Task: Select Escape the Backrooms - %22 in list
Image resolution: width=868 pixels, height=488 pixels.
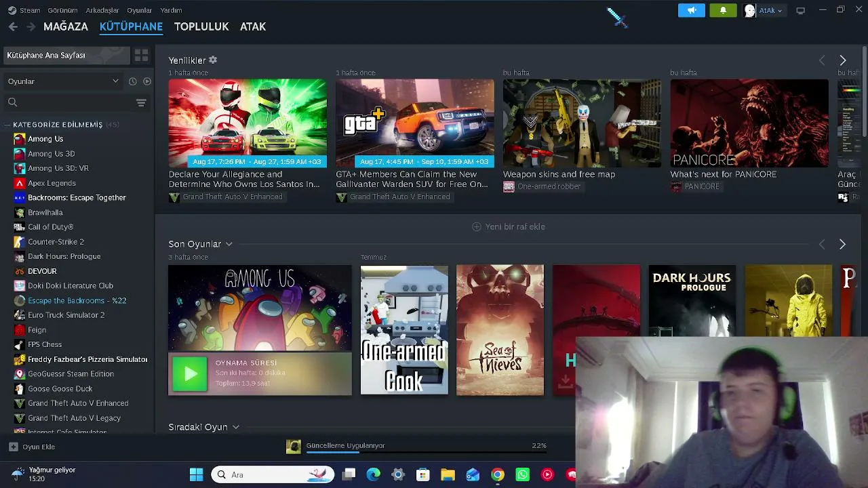Action: point(77,300)
